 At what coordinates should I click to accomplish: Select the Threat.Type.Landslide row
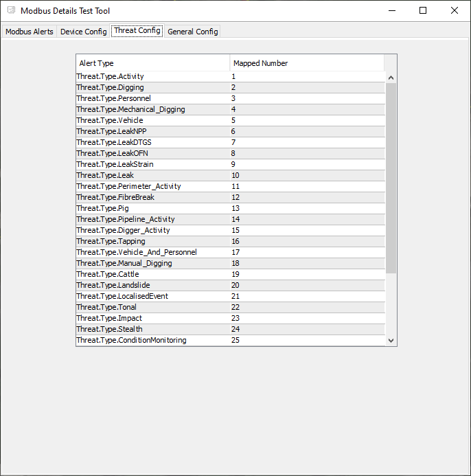tap(231, 285)
